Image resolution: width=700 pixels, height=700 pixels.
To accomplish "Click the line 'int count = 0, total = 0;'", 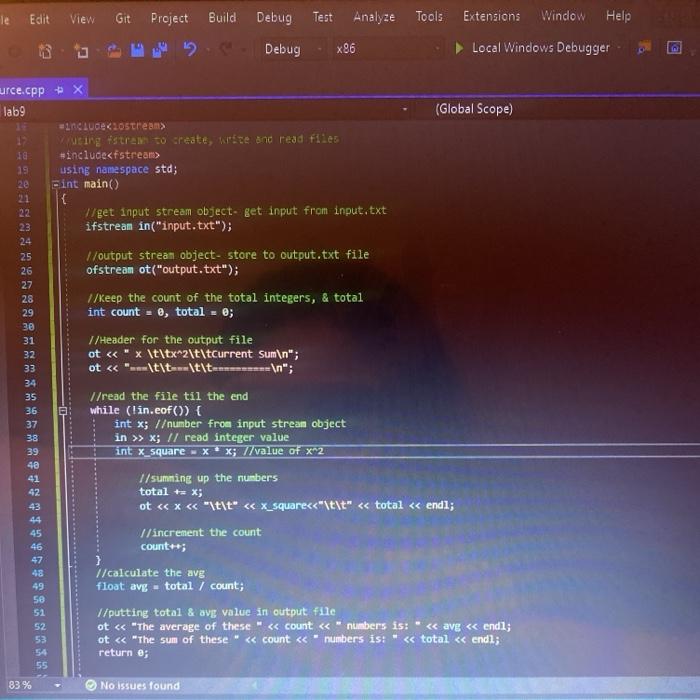I will click(161, 312).
